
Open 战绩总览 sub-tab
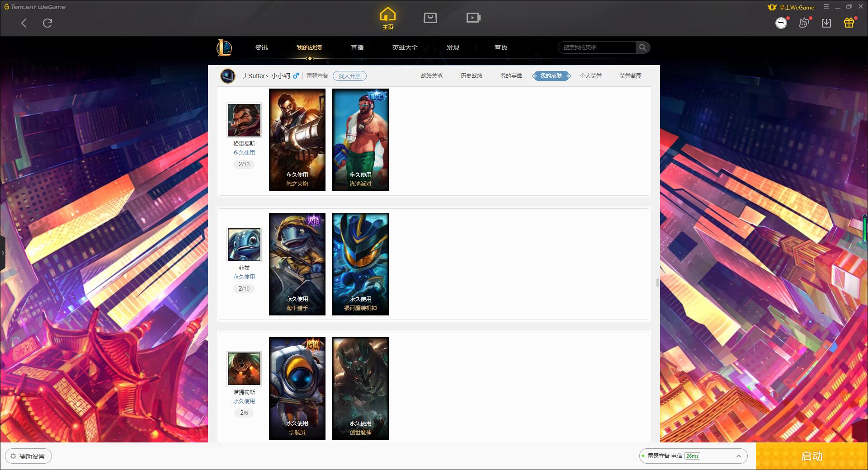pyautogui.click(x=432, y=76)
